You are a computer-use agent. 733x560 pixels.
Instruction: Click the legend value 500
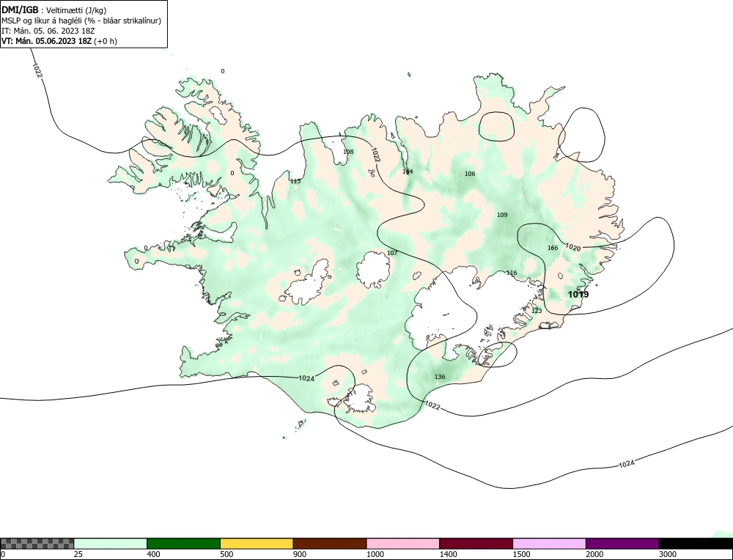click(226, 554)
